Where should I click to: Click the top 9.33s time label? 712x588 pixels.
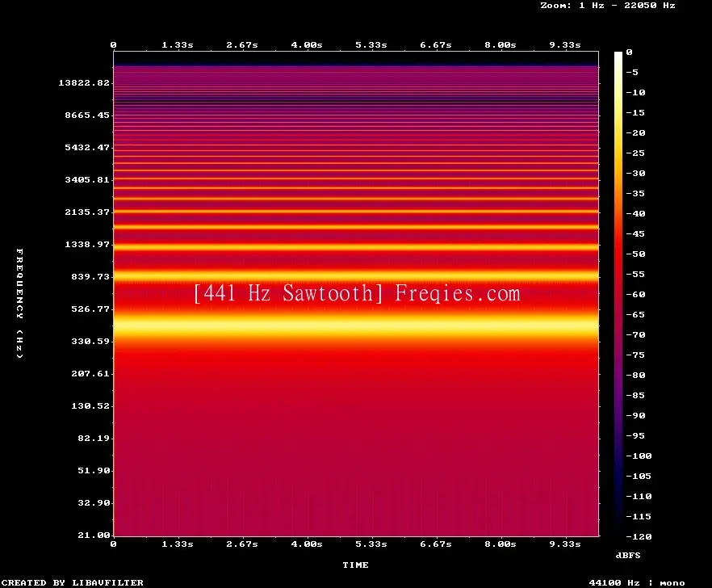pos(565,45)
